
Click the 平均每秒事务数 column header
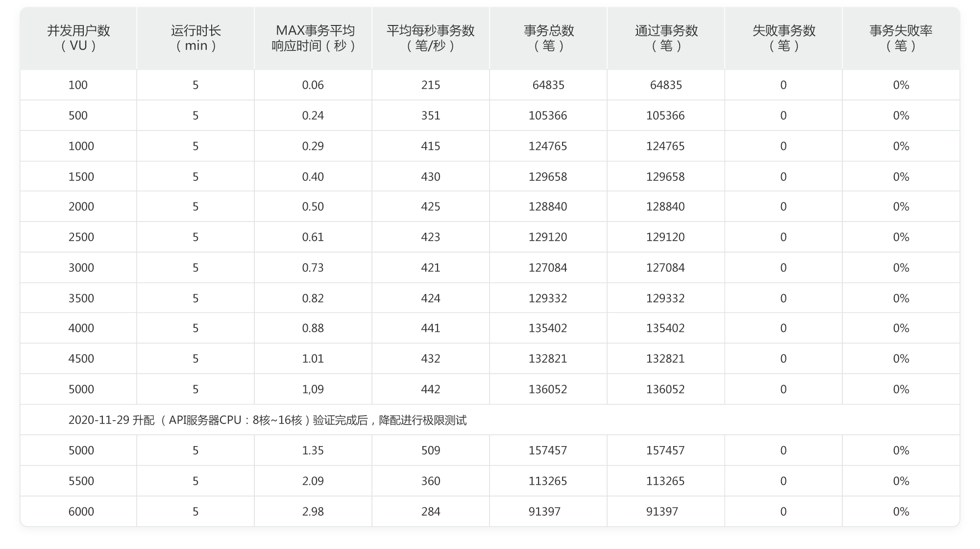(x=431, y=38)
